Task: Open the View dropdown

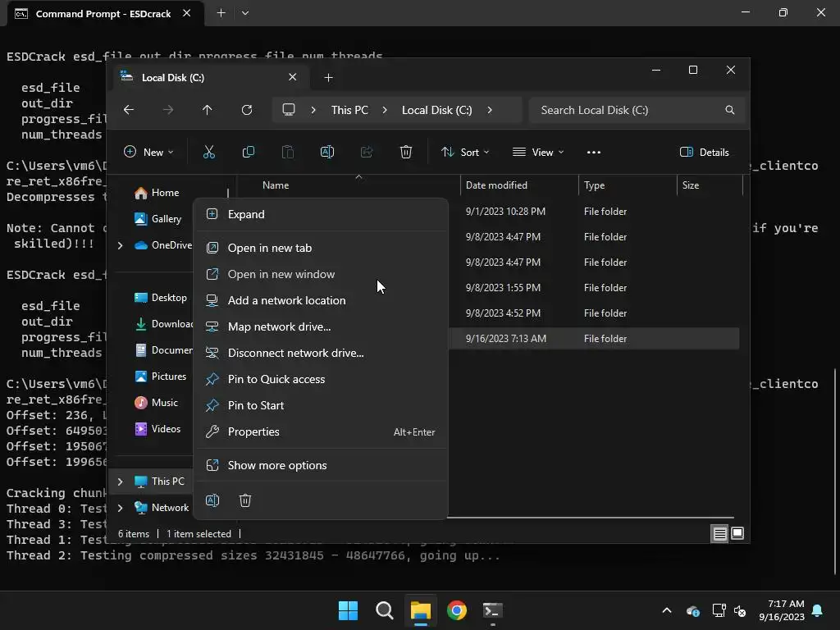Action: (x=538, y=152)
